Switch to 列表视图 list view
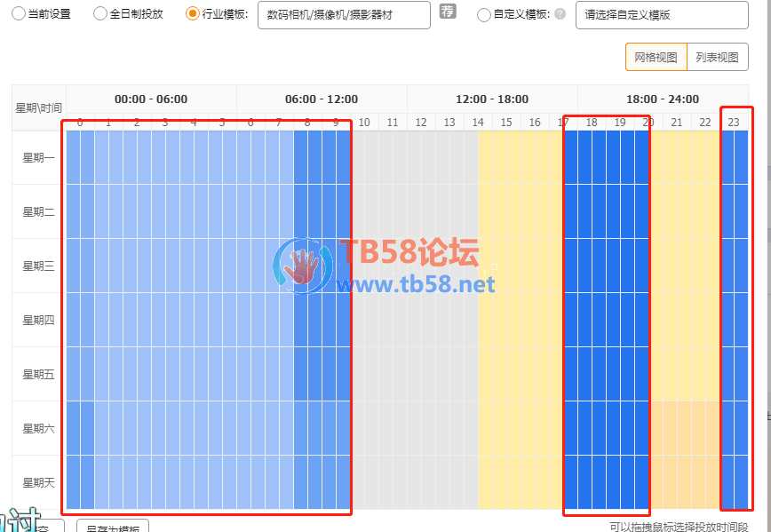Screen dimensions: 771x532 tap(717, 57)
